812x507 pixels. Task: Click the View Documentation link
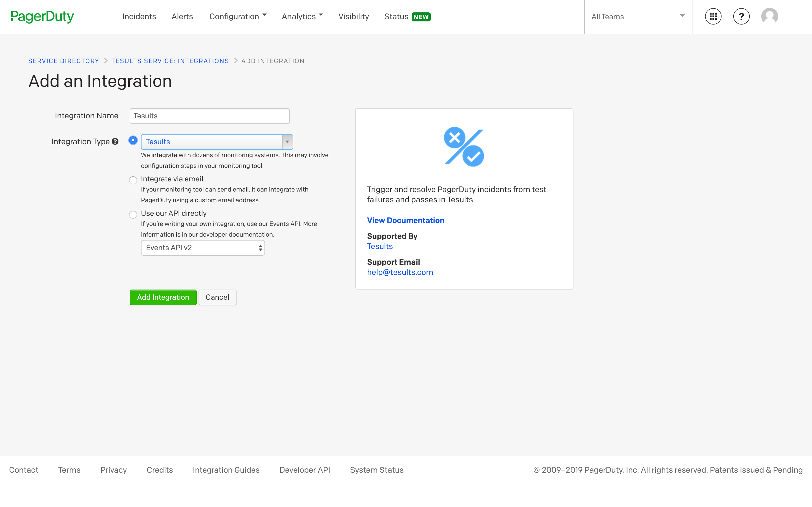[406, 220]
